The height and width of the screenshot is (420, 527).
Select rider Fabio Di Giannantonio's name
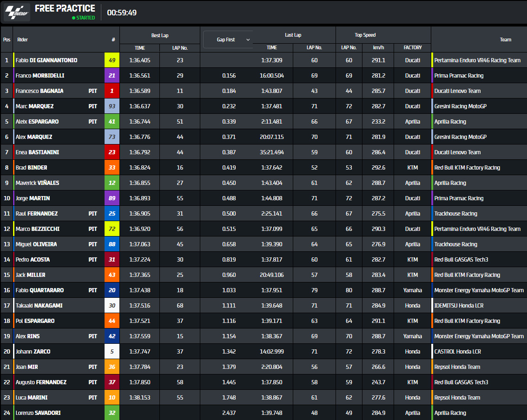pyautogui.click(x=46, y=60)
